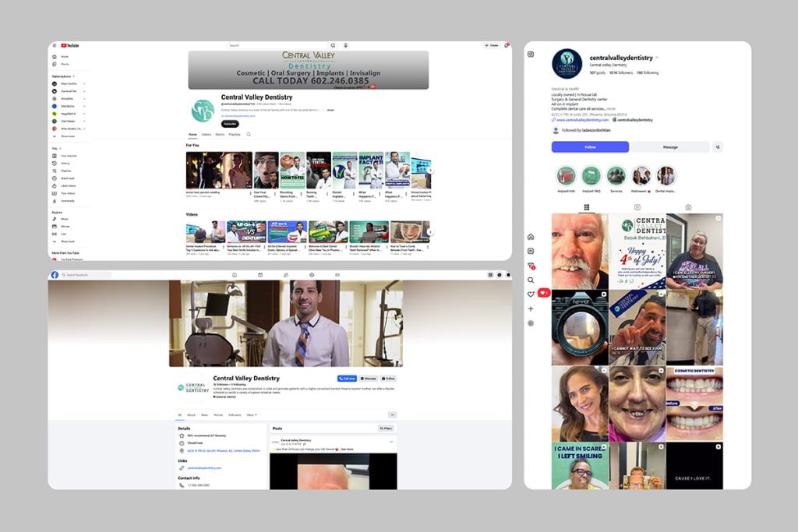Click the YouTube logo
The width and height of the screenshot is (798, 532).
coord(70,46)
